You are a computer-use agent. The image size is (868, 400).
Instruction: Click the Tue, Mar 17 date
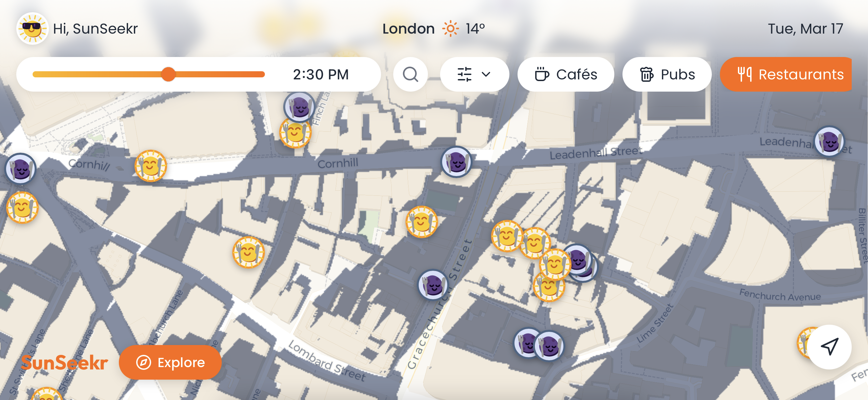coord(805,29)
